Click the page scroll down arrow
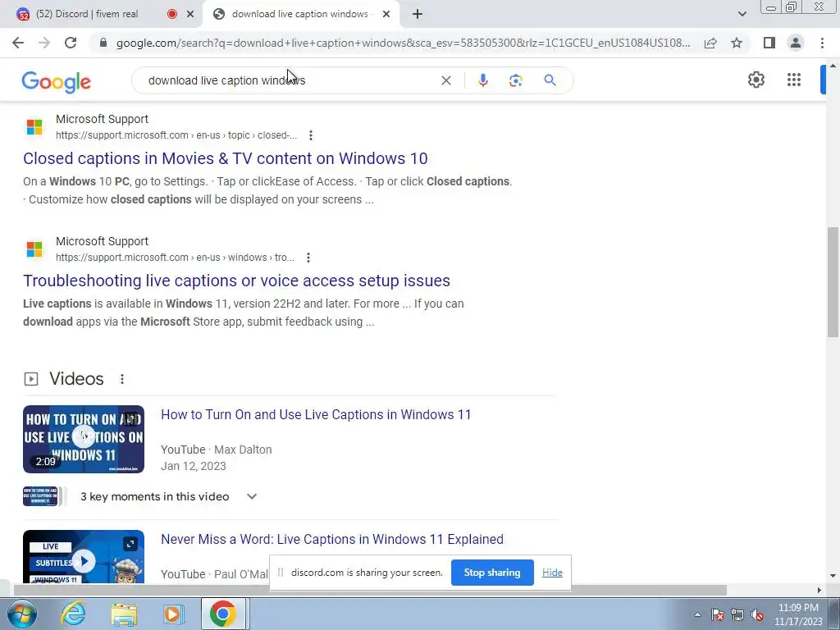The width and height of the screenshot is (840, 630). coord(833,576)
